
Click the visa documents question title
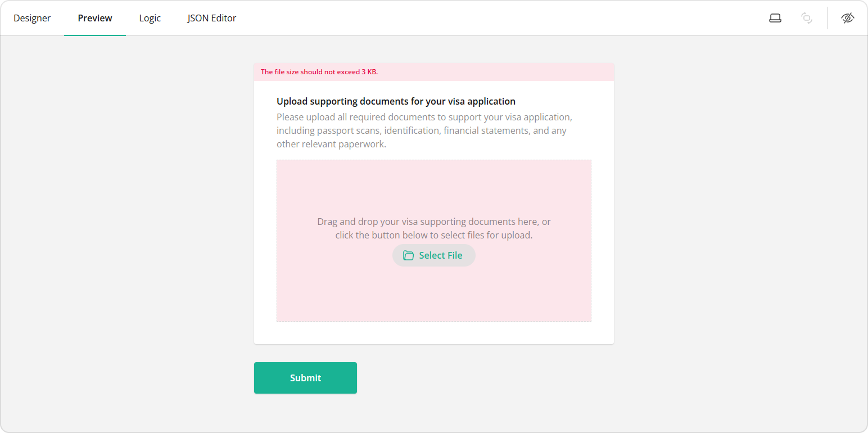pos(395,101)
